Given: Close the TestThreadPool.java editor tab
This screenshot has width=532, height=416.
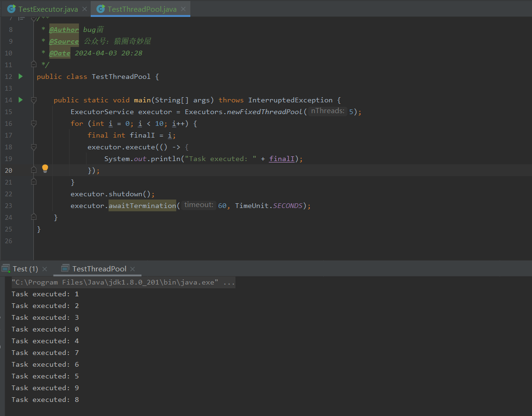Looking at the screenshot, I should click(183, 9).
